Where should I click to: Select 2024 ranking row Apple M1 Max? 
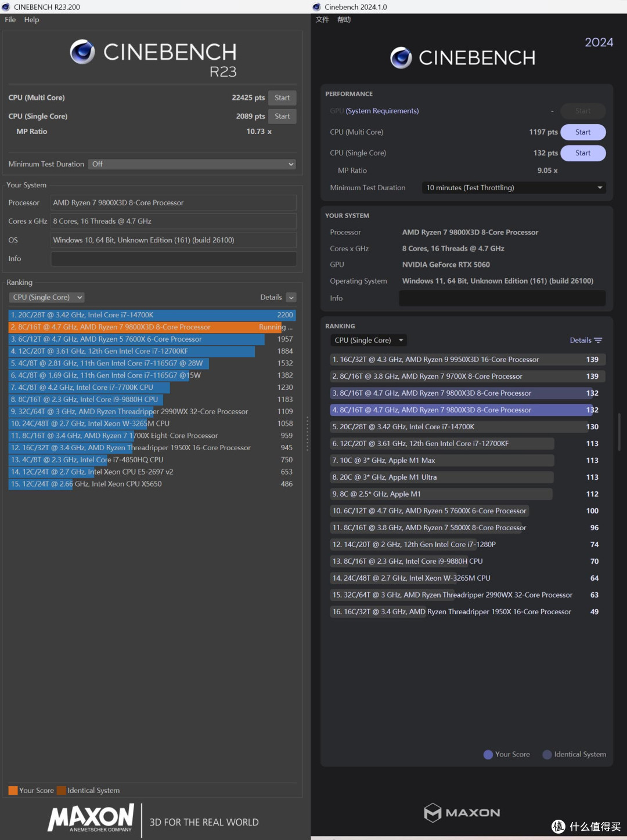click(x=467, y=461)
